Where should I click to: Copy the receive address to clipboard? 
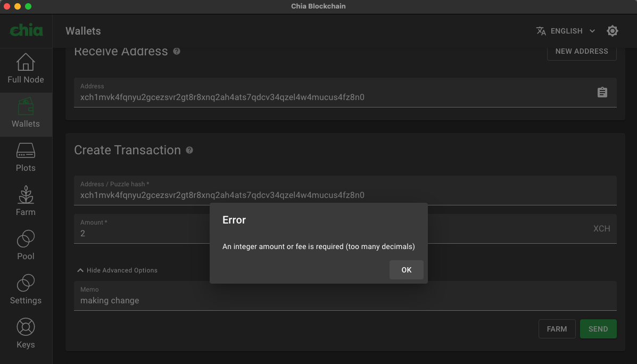602,92
